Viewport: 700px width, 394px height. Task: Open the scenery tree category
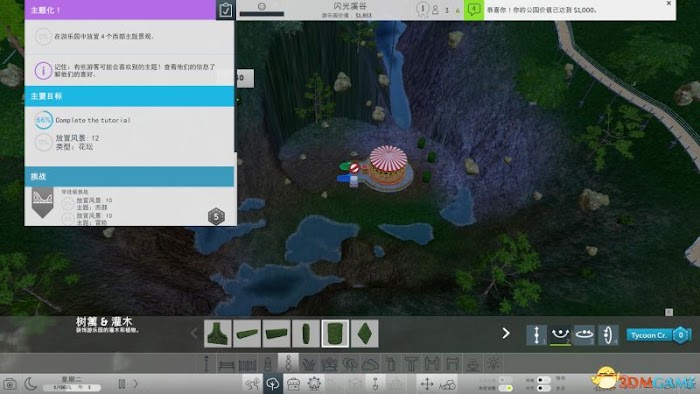click(x=272, y=384)
